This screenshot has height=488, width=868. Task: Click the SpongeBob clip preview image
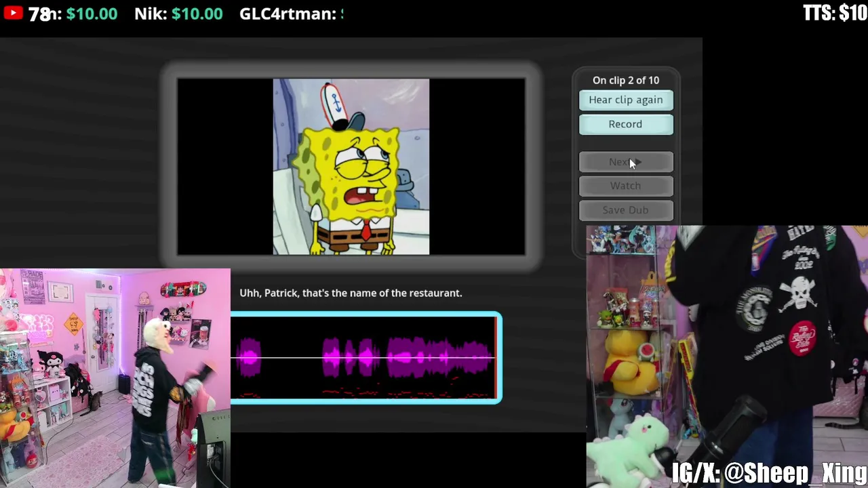coord(351,167)
